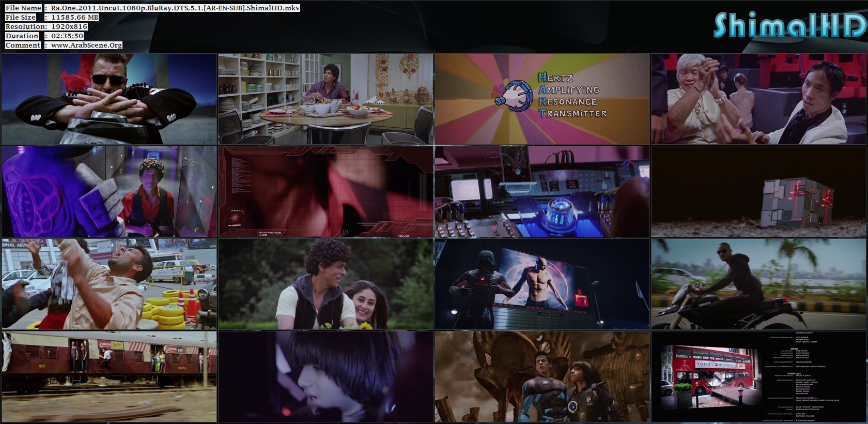868x424 pixels.
Task: Click the maroon train thumbnail
Action: click(109, 376)
